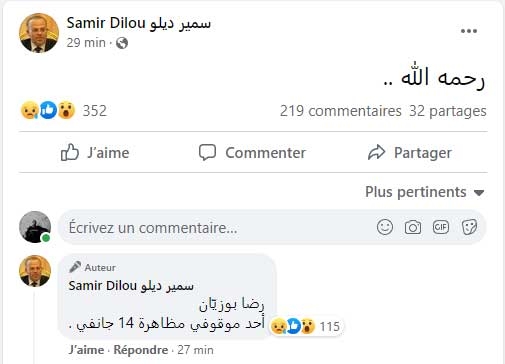Show reactions on the author's comment
The width and height of the screenshot is (505, 364).
pos(306,326)
